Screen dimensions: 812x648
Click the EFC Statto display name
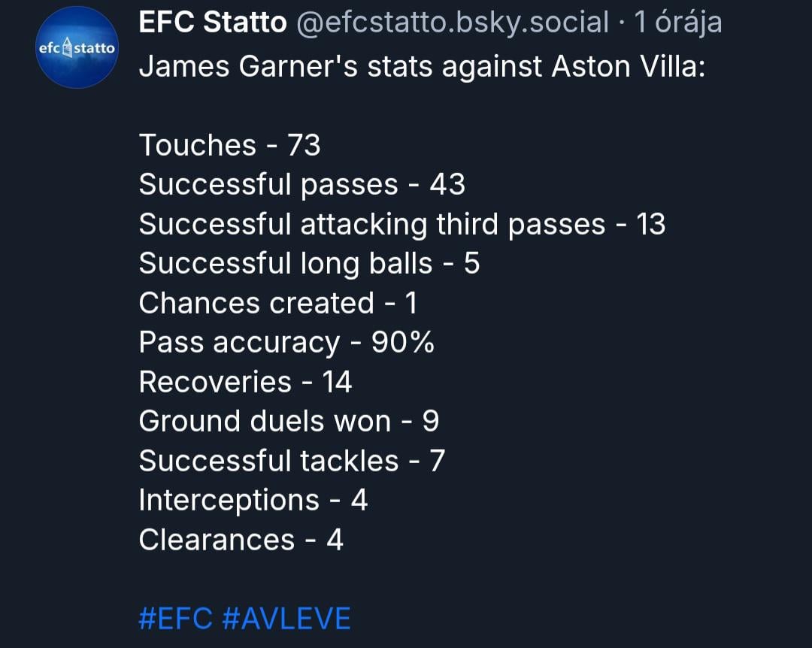213,23
